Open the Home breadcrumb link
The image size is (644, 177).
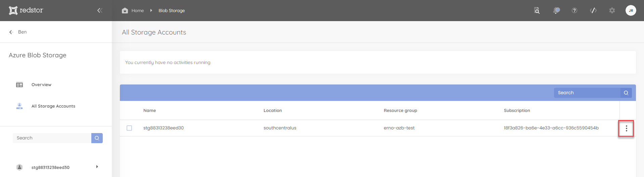pyautogui.click(x=138, y=11)
